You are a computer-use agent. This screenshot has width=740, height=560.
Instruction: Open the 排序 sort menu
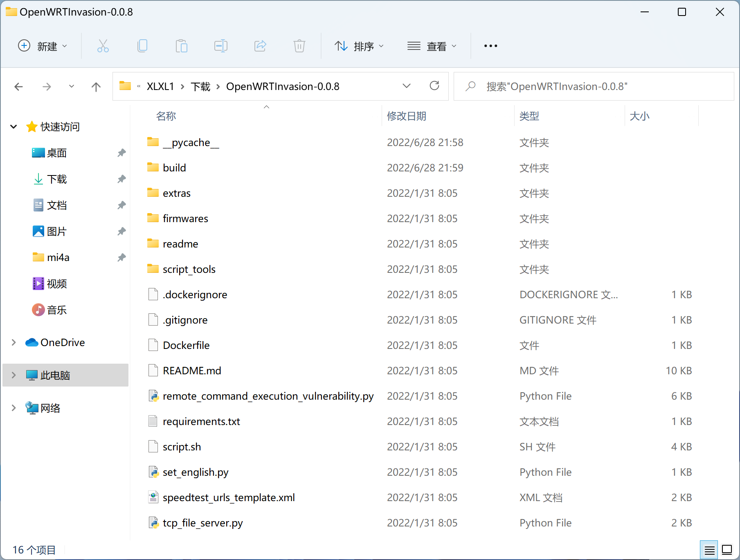(359, 46)
